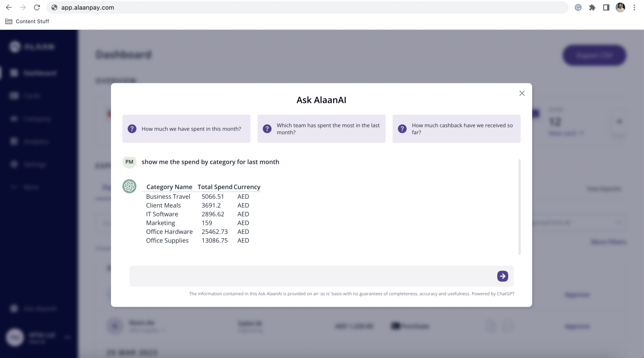Click the purple send arrow button
The width and height of the screenshot is (644, 358).
point(502,276)
